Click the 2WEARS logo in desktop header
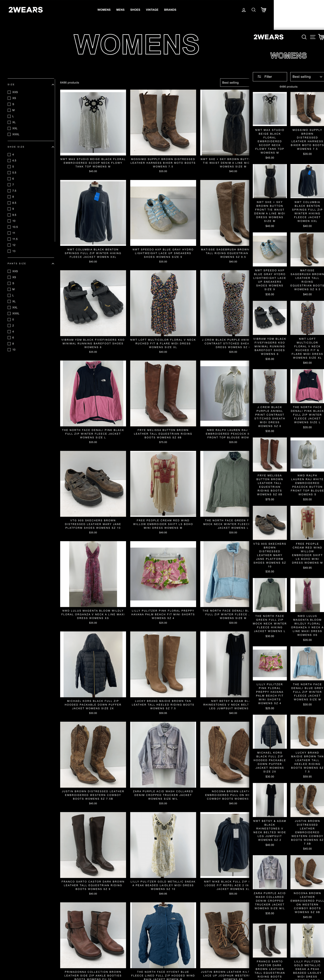The height and width of the screenshot is (980, 324). pos(26,10)
